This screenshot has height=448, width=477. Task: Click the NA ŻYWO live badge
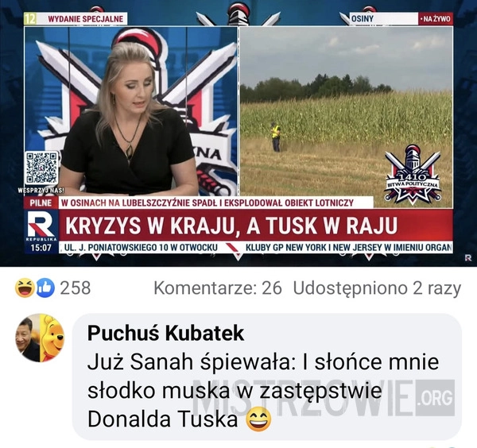pos(436,19)
